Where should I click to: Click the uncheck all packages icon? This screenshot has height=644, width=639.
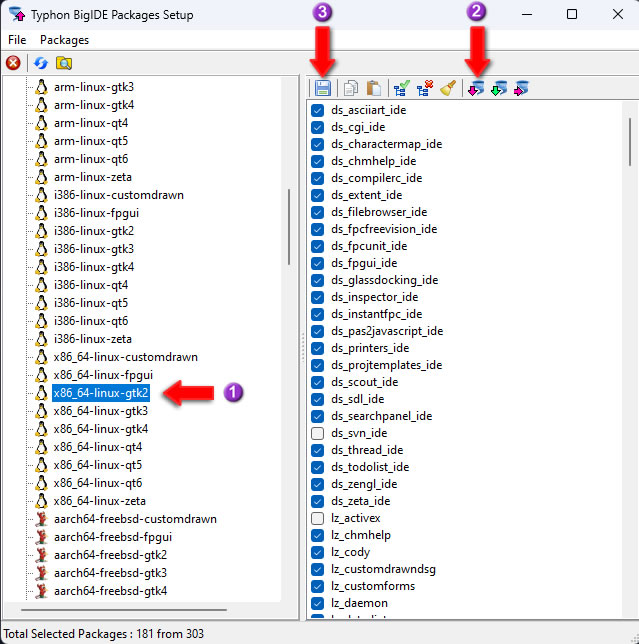point(425,88)
